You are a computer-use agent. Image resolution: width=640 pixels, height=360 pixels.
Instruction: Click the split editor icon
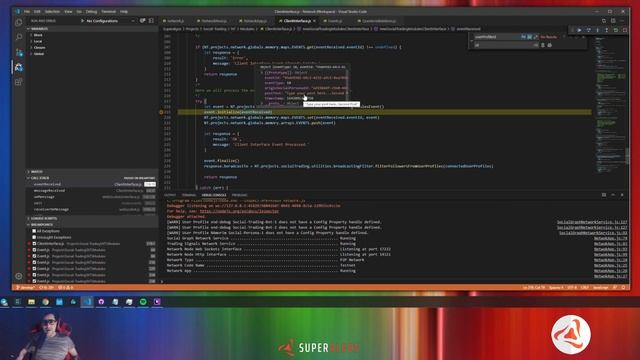pos(613,20)
